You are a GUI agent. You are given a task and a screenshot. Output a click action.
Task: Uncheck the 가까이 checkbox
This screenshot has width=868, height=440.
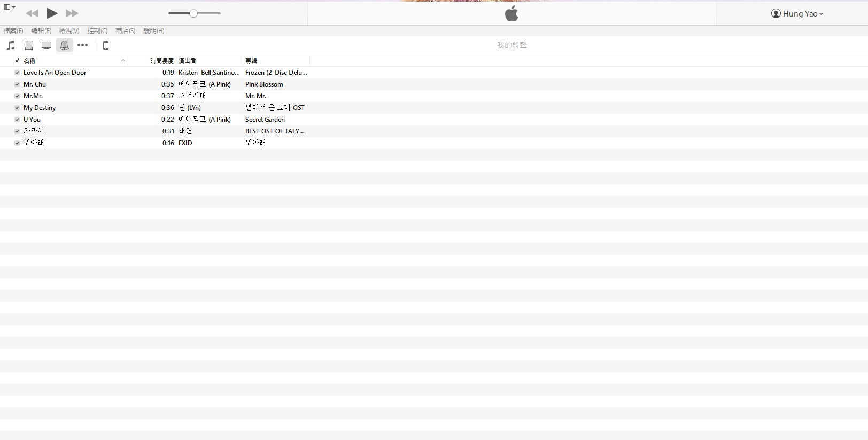pos(17,131)
